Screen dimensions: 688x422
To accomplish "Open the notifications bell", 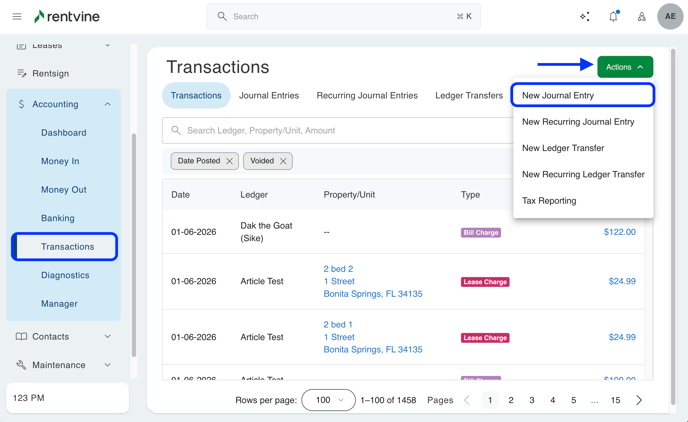I will coord(613,17).
